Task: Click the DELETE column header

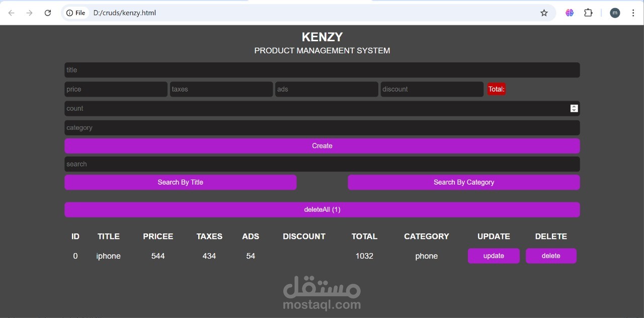Action: click(551, 236)
